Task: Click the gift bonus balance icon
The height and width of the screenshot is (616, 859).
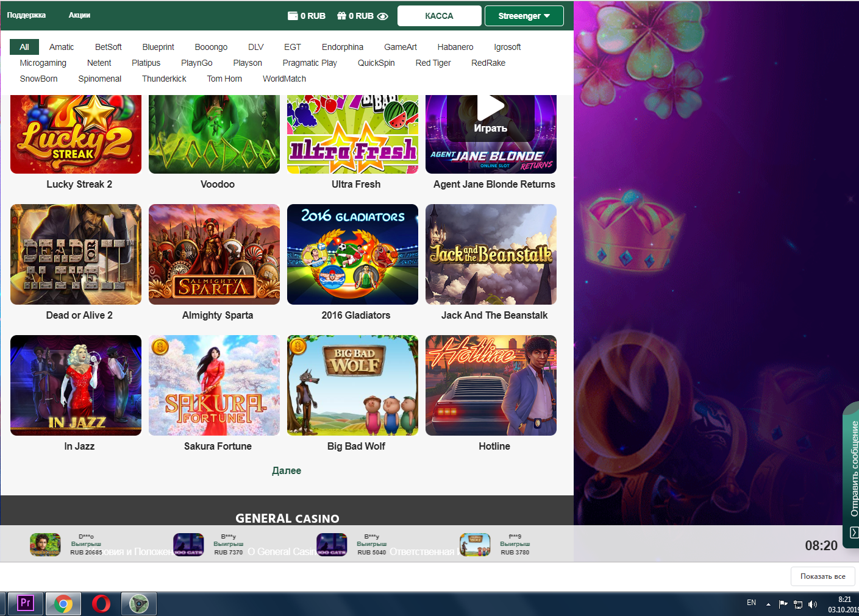Action: [341, 16]
